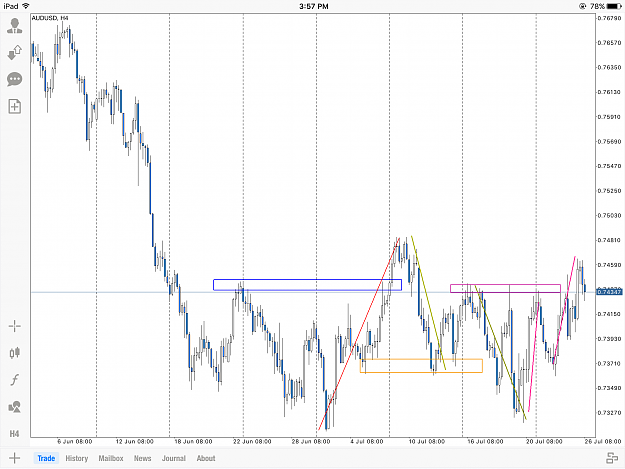The width and height of the screenshot is (625, 469).
Task: Tap the new order document-plus icon
Action: [15, 106]
